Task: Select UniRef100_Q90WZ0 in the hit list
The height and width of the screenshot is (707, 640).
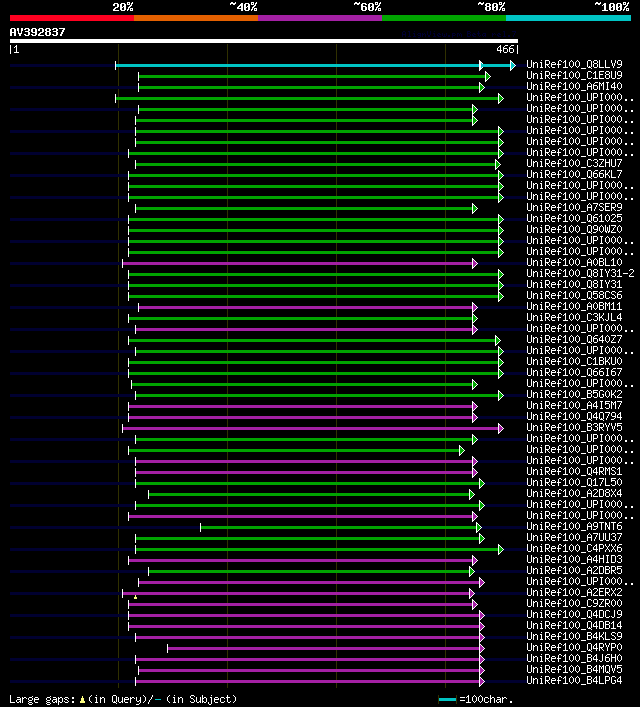Action: pyautogui.click(x=574, y=229)
